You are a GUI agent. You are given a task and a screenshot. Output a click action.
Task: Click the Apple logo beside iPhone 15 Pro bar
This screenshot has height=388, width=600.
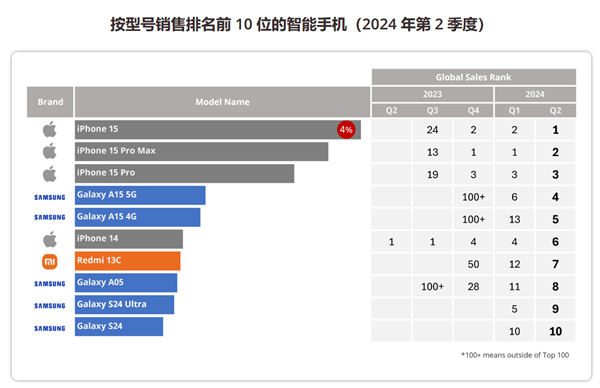[x=50, y=173]
